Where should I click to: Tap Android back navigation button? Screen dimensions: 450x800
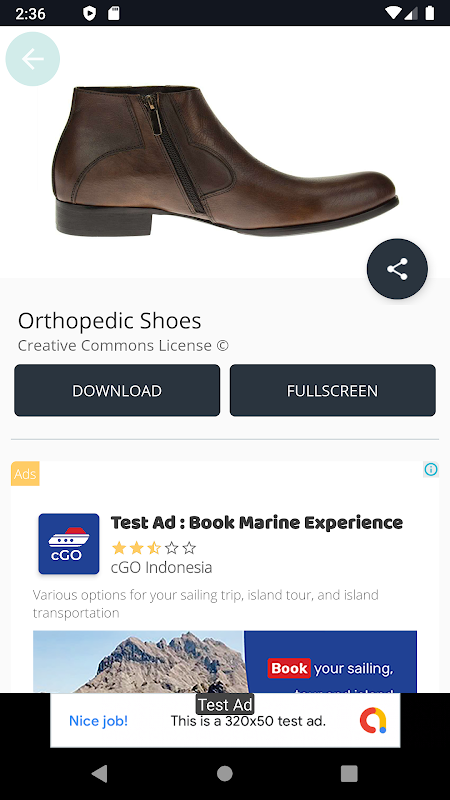pos(99,774)
